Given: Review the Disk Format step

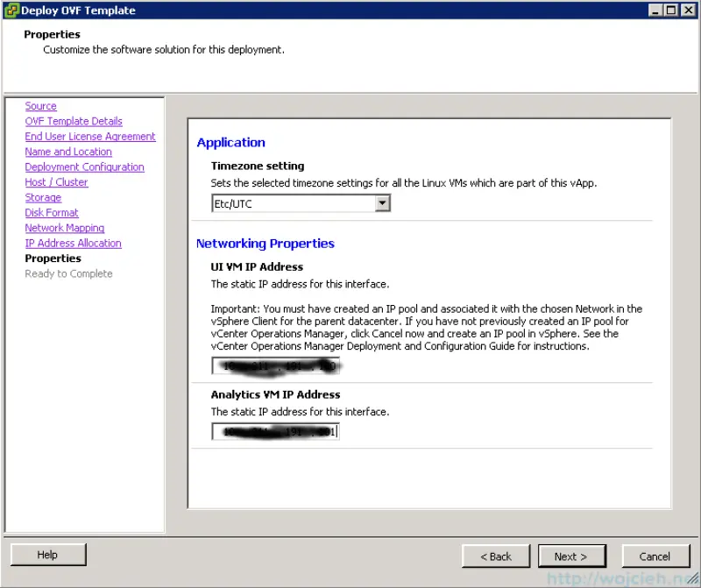Looking at the screenshot, I should [52, 212].
